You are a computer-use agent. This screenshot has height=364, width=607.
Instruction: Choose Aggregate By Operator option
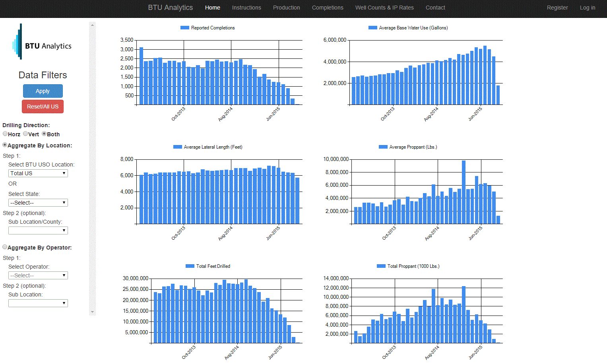tap(5, 247)
